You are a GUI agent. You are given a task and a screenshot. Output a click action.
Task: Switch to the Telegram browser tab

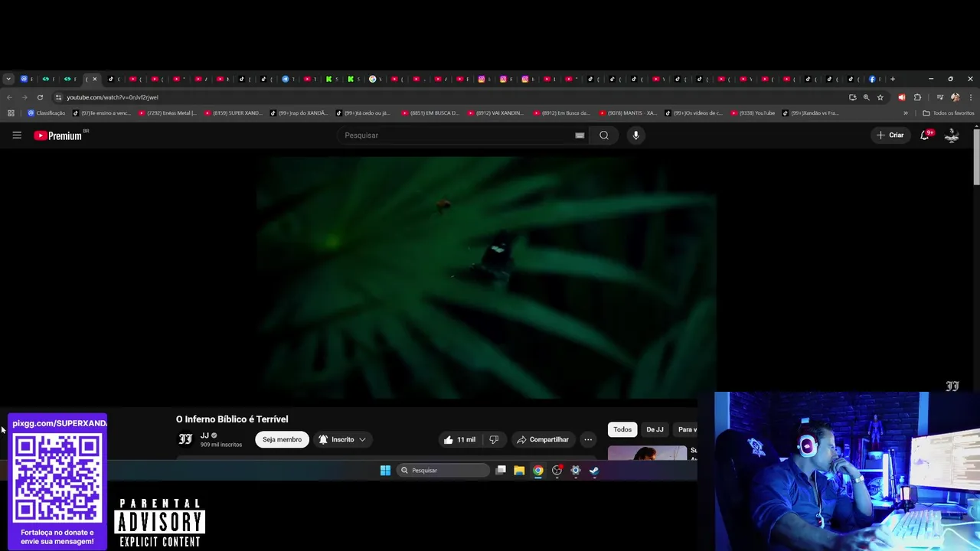(x=287, y=79)
